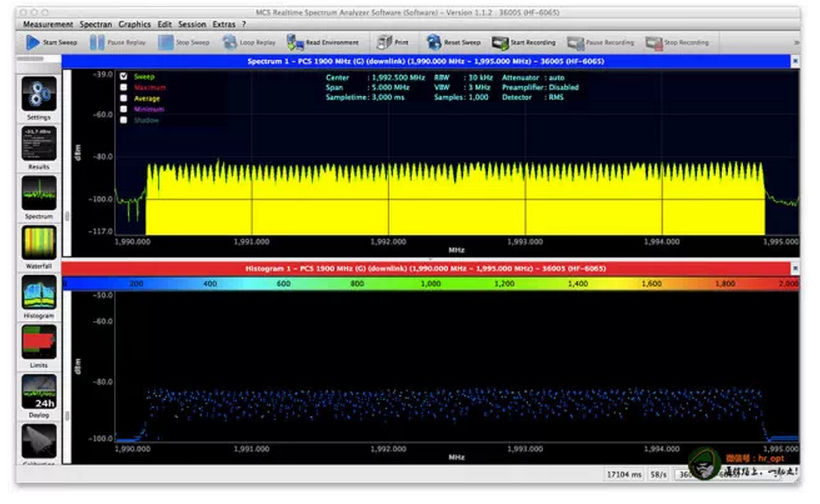Switch to the Waterfall view icon

pyautogui.click(x=39, y=242)
